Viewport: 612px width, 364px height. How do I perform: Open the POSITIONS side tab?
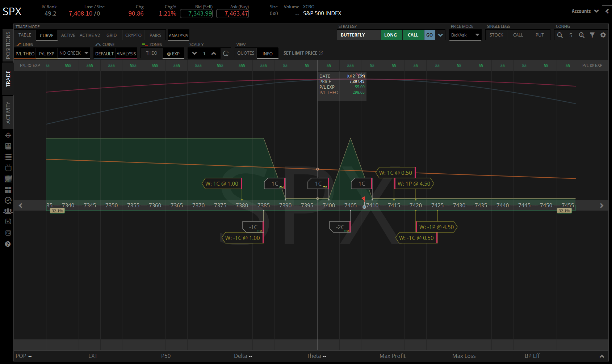point(8,45)
